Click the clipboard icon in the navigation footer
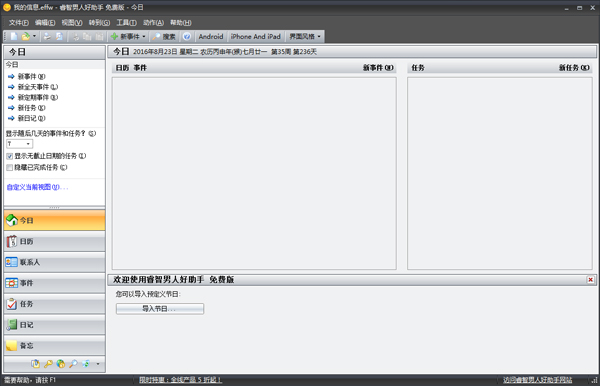Viewport: 600px width, 386px height. point(36,364)
